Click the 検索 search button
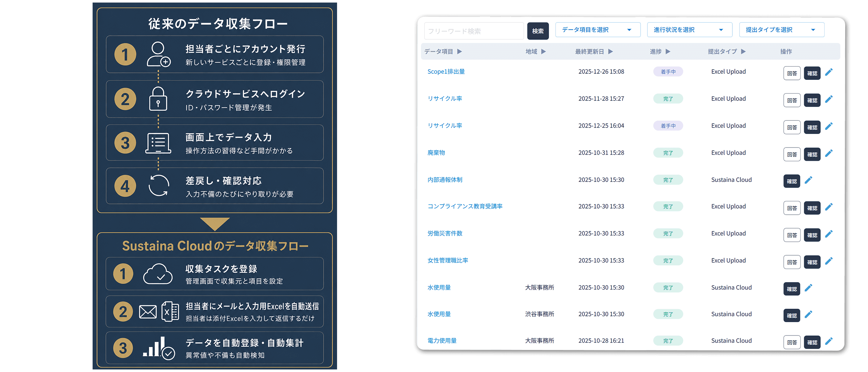 (x=538, y=31)
